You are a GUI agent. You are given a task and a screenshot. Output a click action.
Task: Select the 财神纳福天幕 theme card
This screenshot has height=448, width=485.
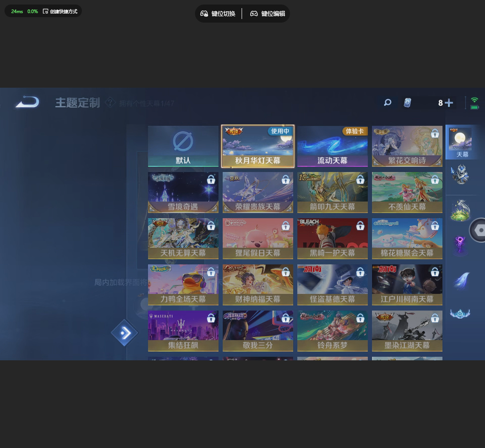point(258,285)
